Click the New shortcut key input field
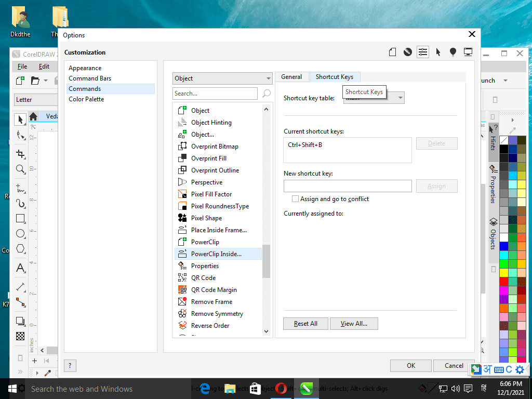The width and height of the screenshot is (532, 399). pyautogui.click(x=348, y=186)
